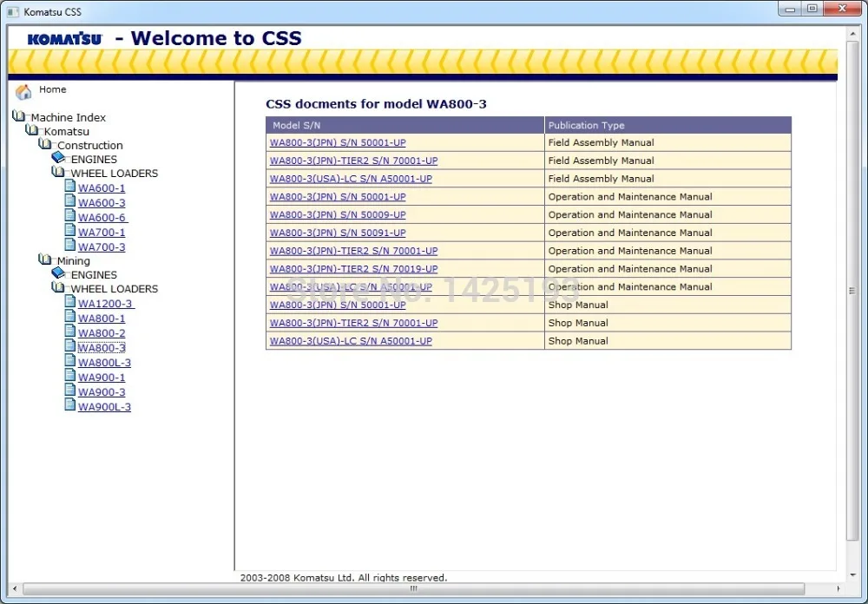Click the document icon beside WA900-1
Viewport: 868px width, 604px height.
[69, 375]
